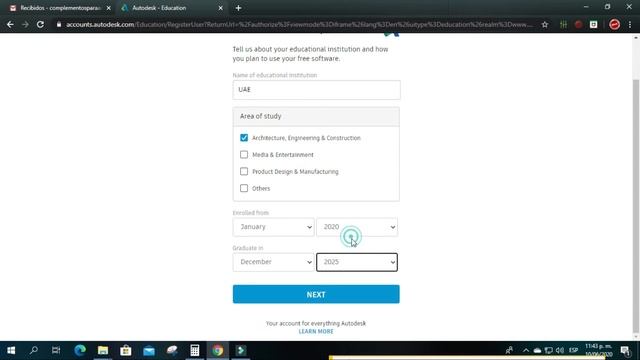Check Product Design & Manufacturing option
Viewport: 640px width, 360px height.
point(244,171)
